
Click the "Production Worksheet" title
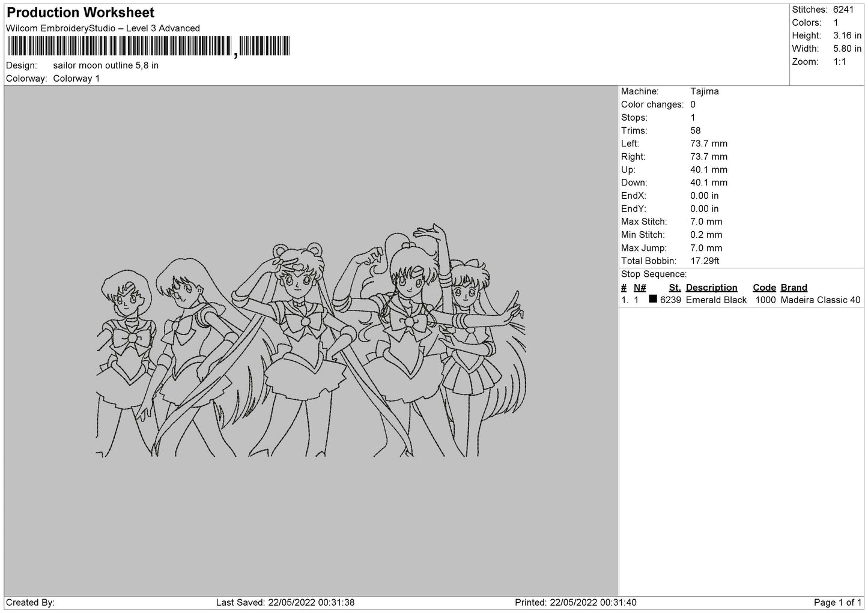pyautogui.click(x=80, y=12)
